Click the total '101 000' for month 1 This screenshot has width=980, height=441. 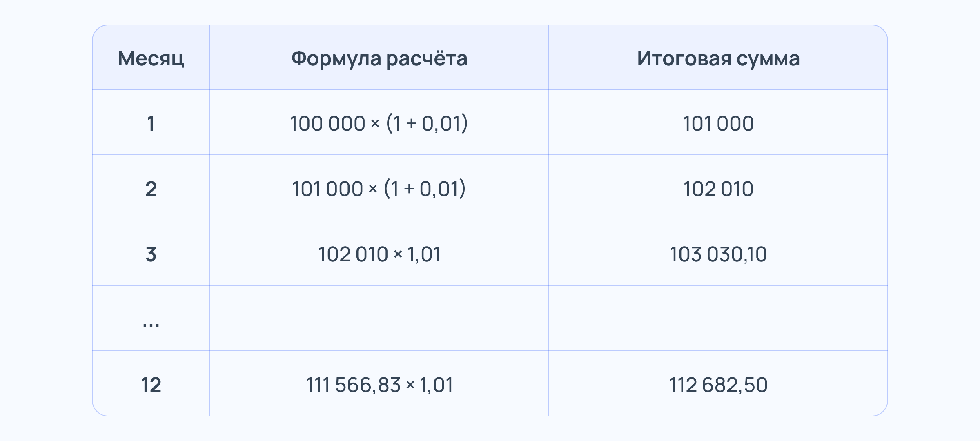718,123
